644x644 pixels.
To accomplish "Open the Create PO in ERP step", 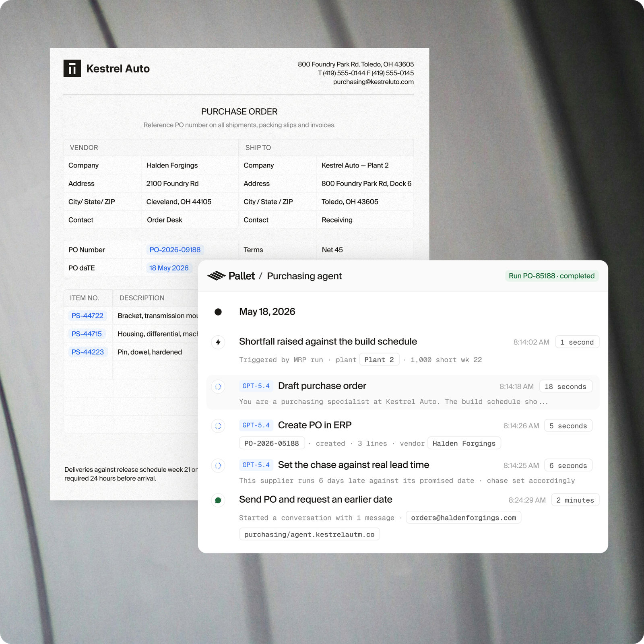I will 315,425.
